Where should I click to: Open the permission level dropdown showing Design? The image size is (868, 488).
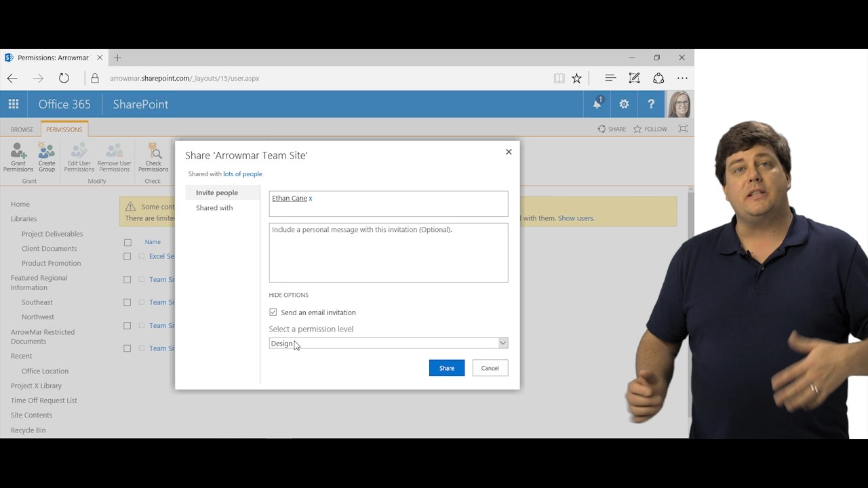(x=389, y=344)
